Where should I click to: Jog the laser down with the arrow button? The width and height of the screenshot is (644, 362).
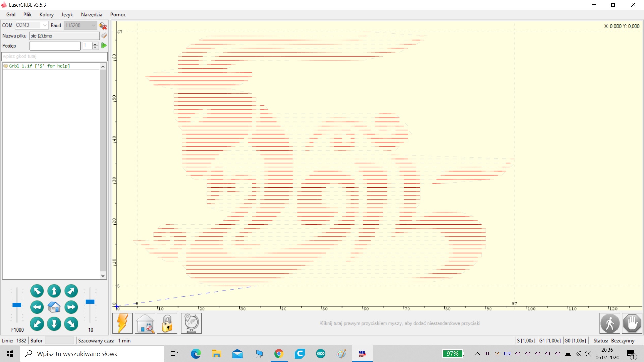point(54,324)
